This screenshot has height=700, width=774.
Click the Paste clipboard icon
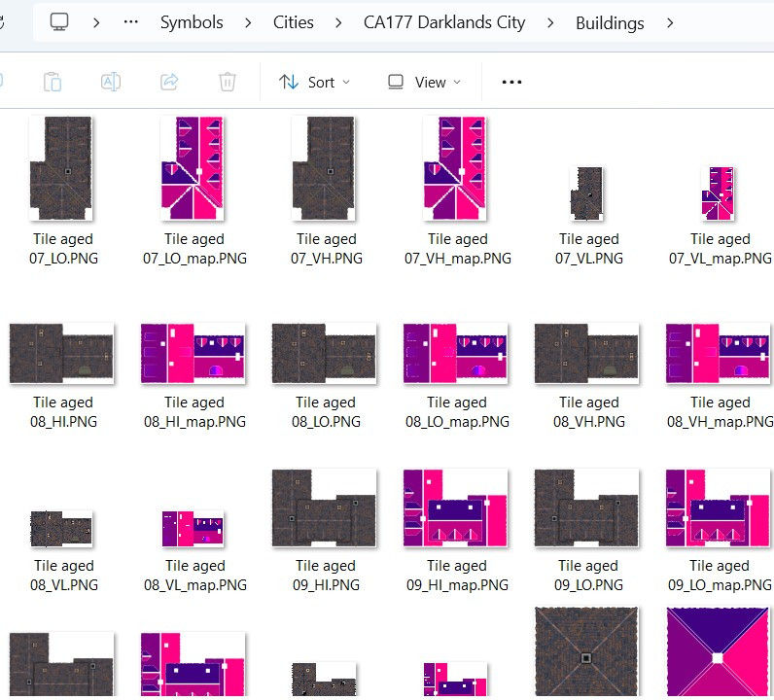pyautogui.click(x=53, y=82)
